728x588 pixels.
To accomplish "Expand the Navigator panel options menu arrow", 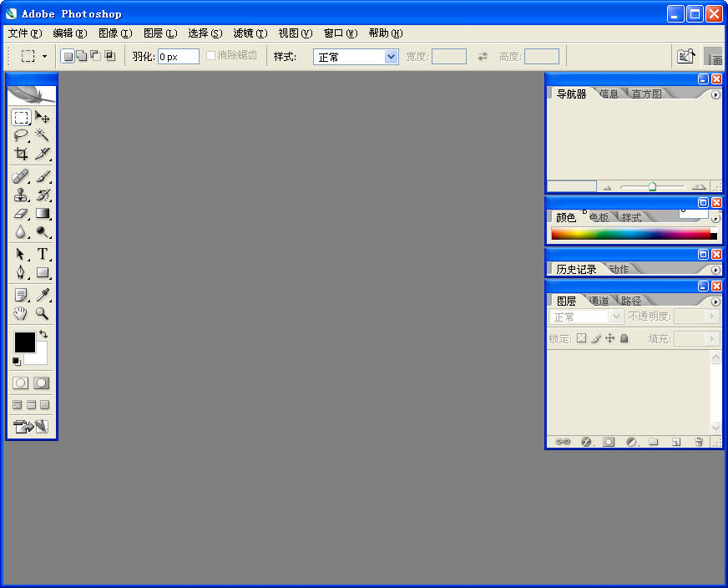I will coord(715,94).
